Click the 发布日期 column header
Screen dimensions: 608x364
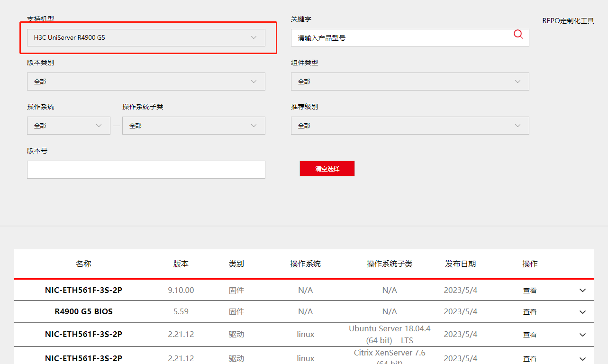pyautogui.click(x=461, y=264)
